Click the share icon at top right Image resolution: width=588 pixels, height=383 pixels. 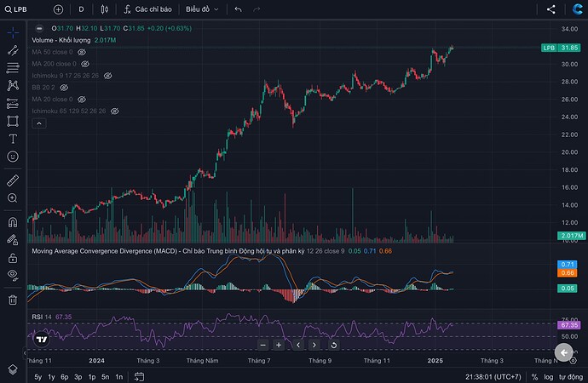pos(551,9)
